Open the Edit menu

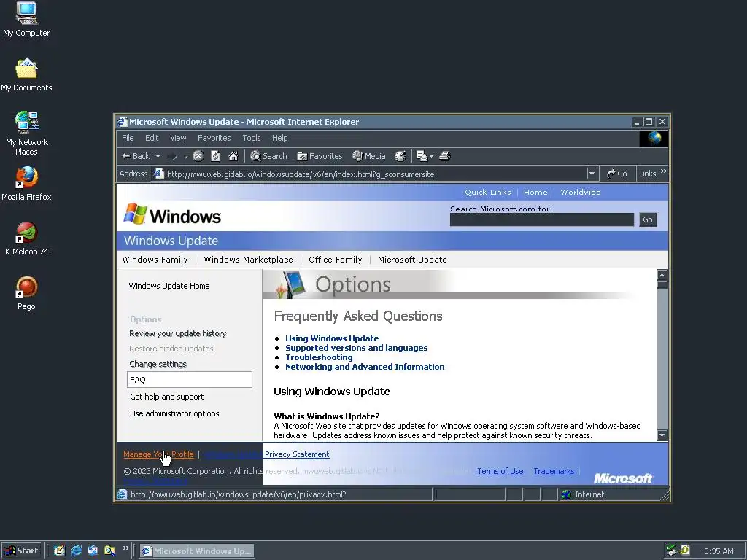[x=152, y=138]
